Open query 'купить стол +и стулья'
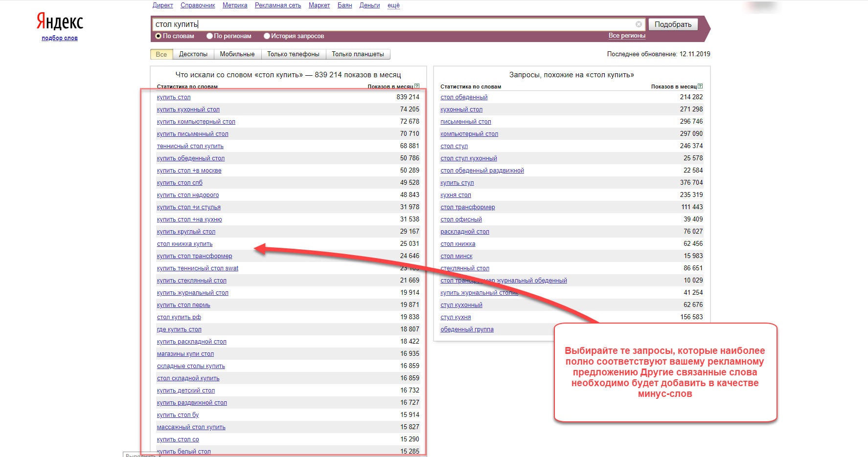Image resolution: width=868 pixels, height=457 pixels. tap(189, 207)
